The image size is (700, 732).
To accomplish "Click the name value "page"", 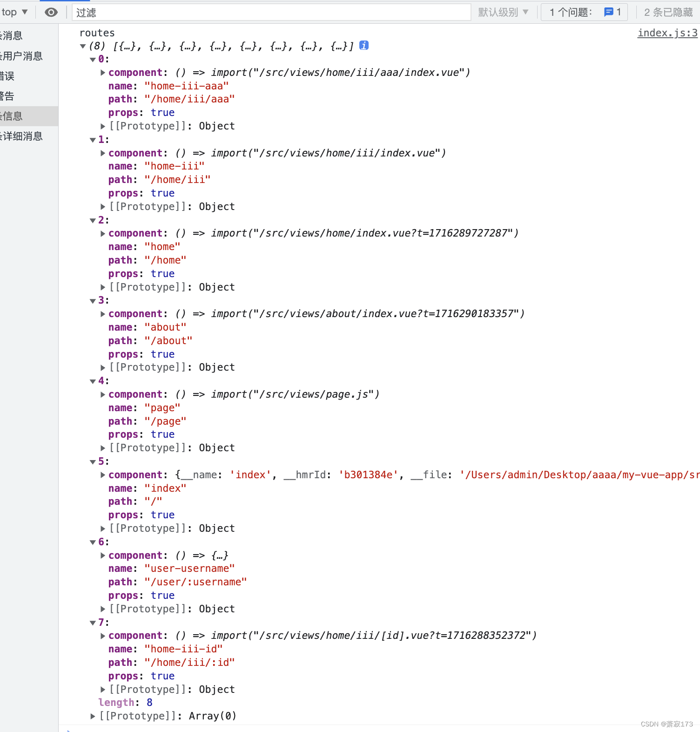I will [x=162, y=408].
